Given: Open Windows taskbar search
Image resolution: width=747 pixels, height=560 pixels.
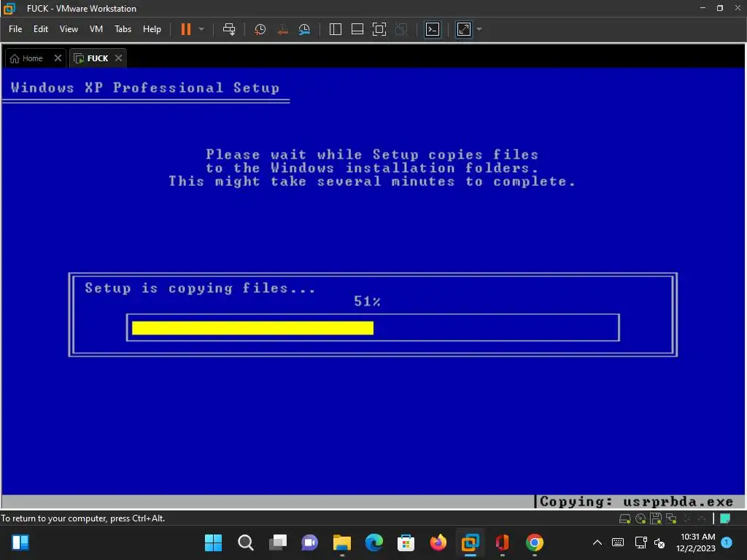Looking at the screenshot, I should coord(245,542).
